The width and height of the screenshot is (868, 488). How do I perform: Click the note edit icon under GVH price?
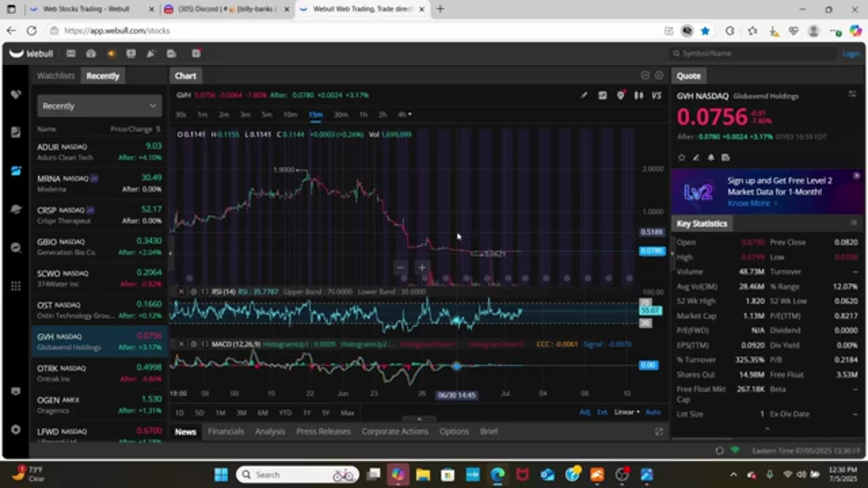696,157
